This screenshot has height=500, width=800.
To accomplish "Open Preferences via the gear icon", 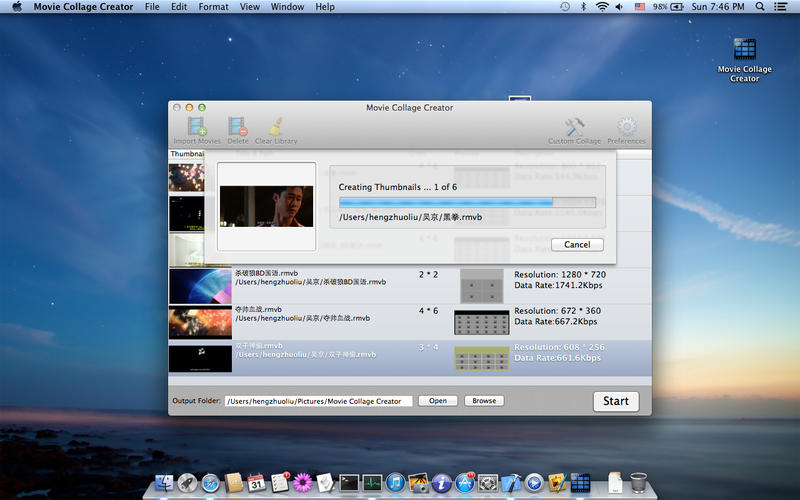I will pyautogui.click(x=626, y=127).
